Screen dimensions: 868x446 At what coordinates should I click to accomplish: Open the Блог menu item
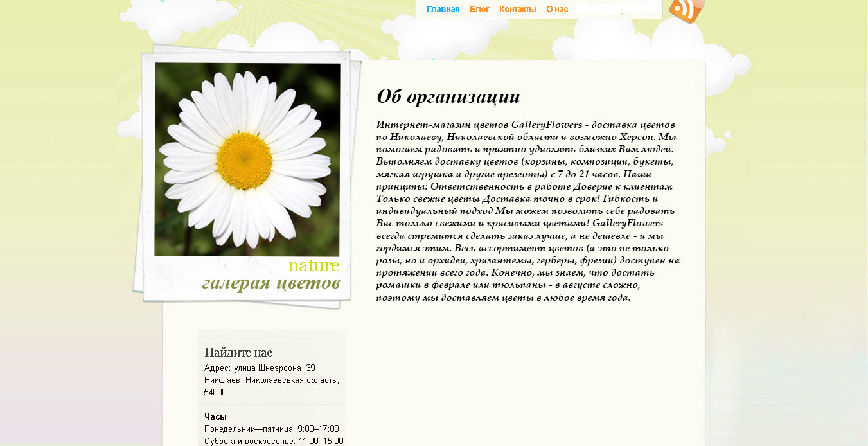click(479, 9)
